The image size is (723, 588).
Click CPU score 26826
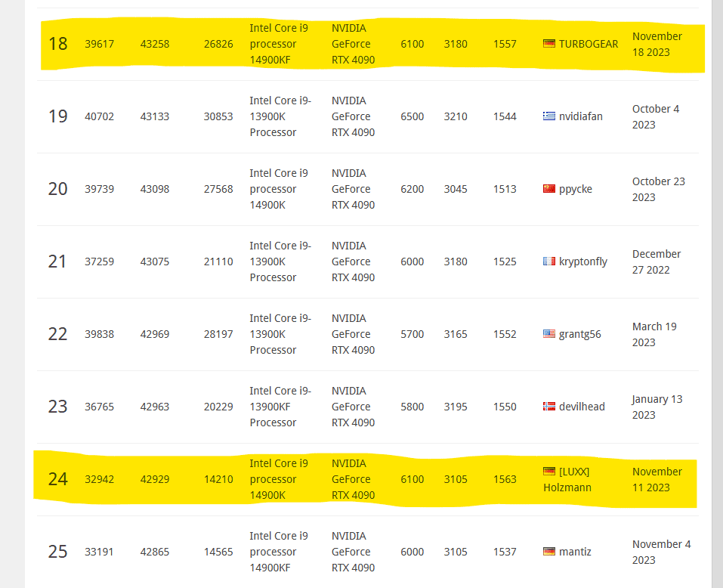pyautogui.click(x=218, y=44)
